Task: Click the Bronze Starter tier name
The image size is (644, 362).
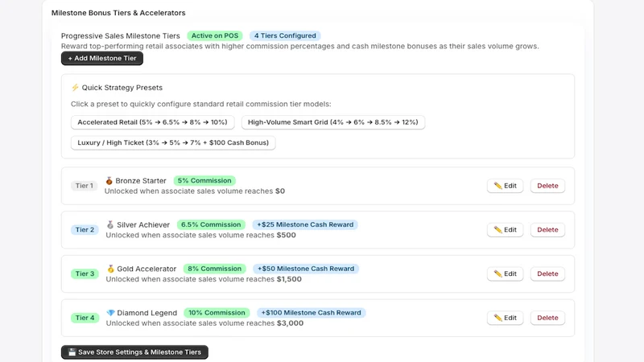Action: pos(141,180)
